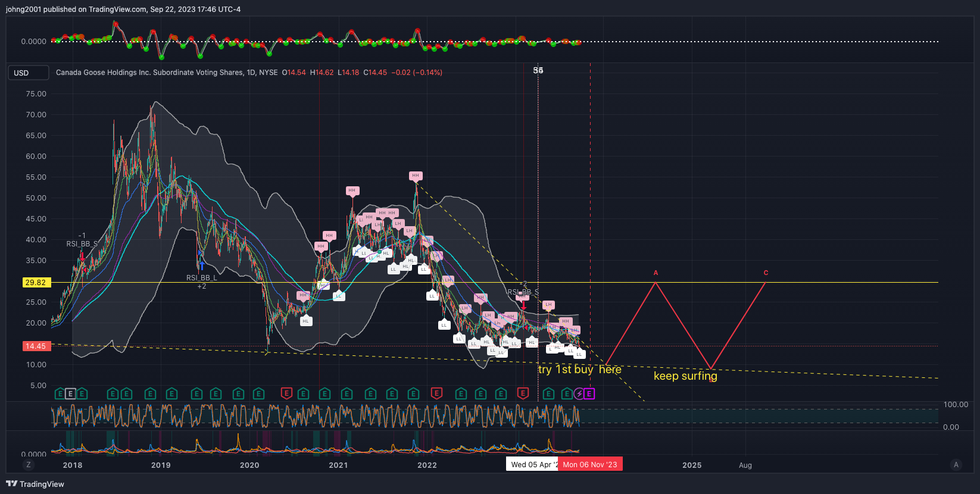Toggle the A auto-scale button
This screenshot has height=494, width=980.
(x=956, y=465)
